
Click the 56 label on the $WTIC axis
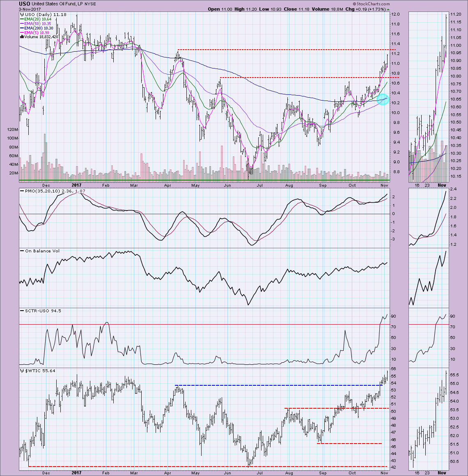pos(393,369)
